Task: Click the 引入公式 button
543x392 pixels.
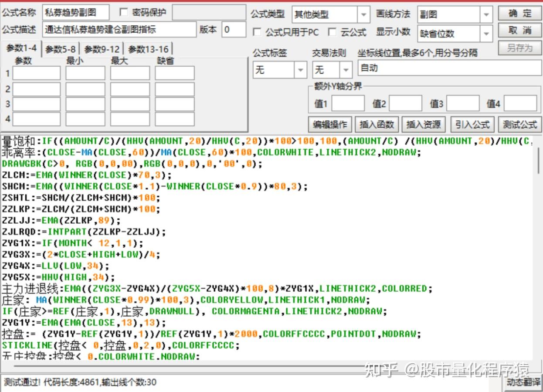Action: point(472,125)
